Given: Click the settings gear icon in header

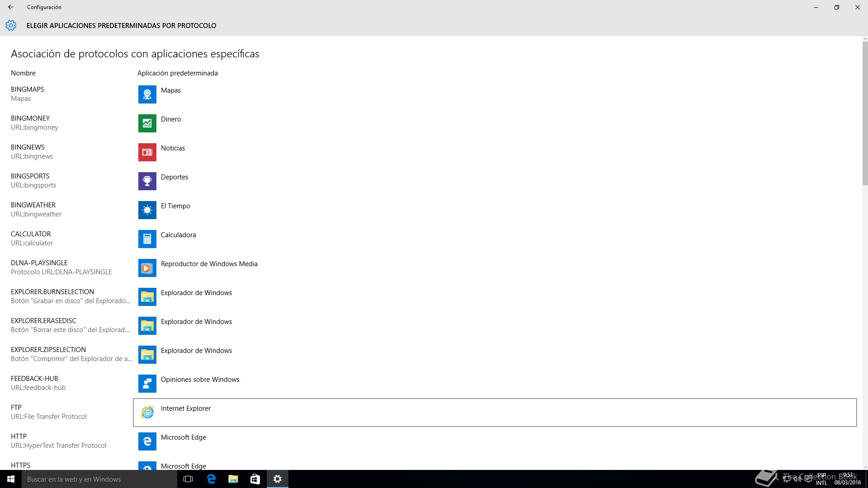Looking at the screenshot, I should click(11, 26).
